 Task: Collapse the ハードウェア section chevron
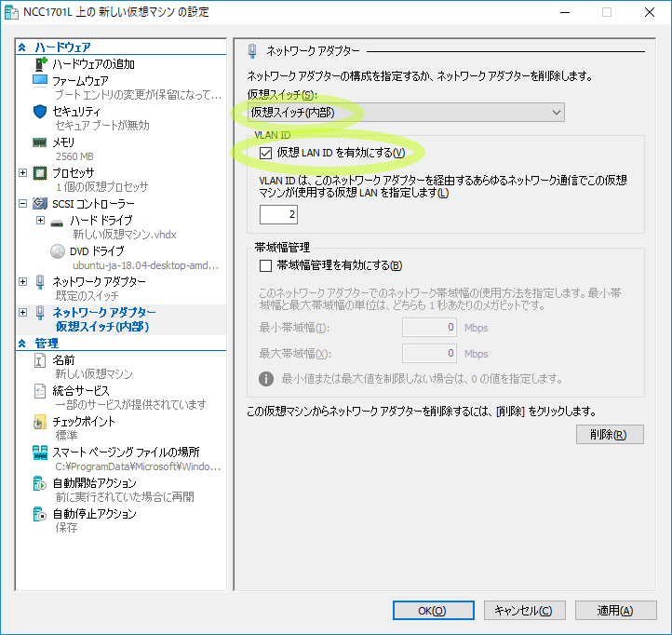[x=22, y=47]
